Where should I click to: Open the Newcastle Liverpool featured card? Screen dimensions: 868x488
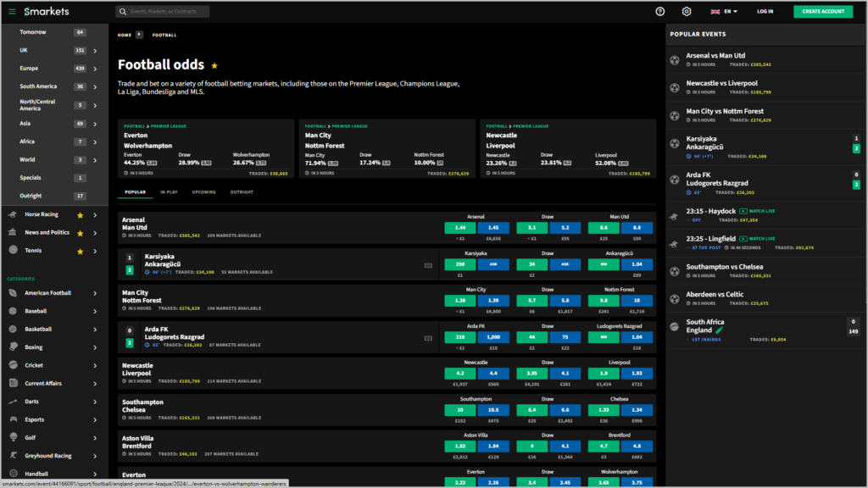568,148
